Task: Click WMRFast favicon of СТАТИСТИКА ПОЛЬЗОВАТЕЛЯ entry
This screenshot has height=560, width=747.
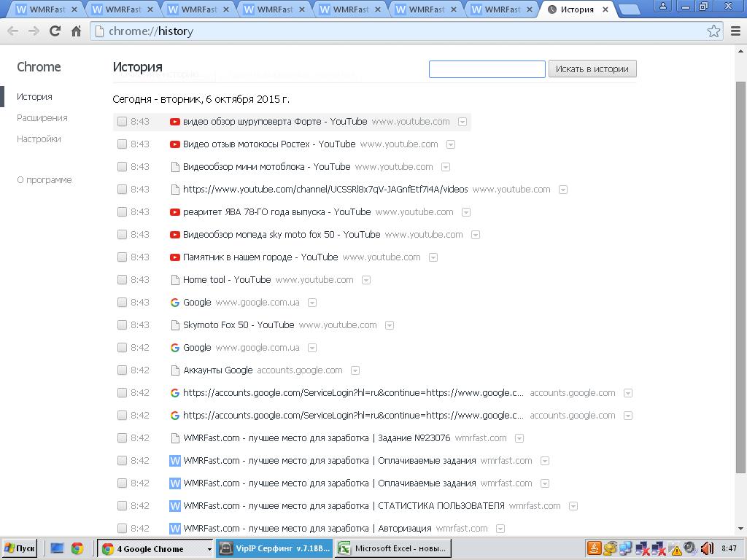Action: click(x=175, y=506)
